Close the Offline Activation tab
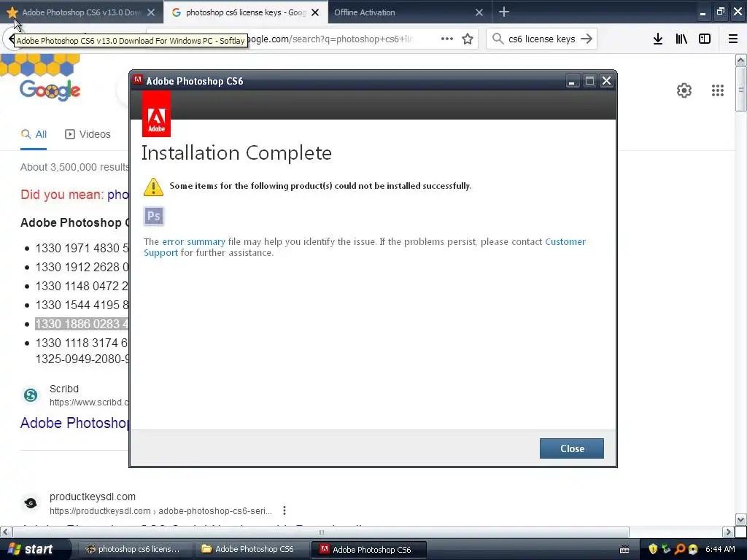747x560 pixels. point(479,12)
